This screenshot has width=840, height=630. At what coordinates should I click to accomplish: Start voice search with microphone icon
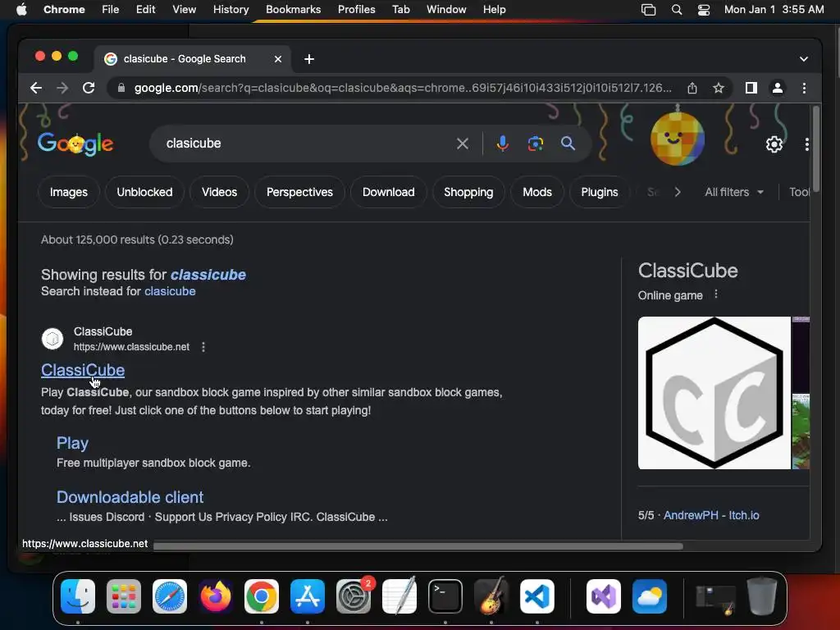tap(503, 144)
